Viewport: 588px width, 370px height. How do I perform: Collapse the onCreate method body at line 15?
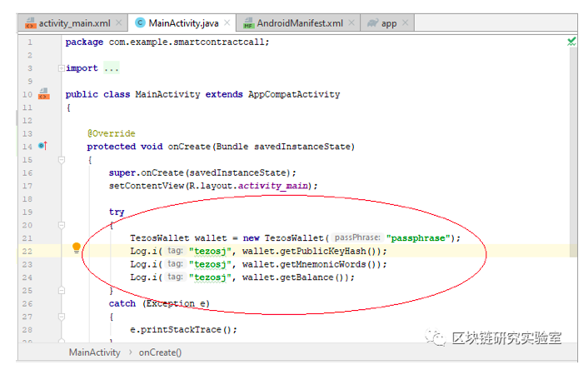click(62, 160)
